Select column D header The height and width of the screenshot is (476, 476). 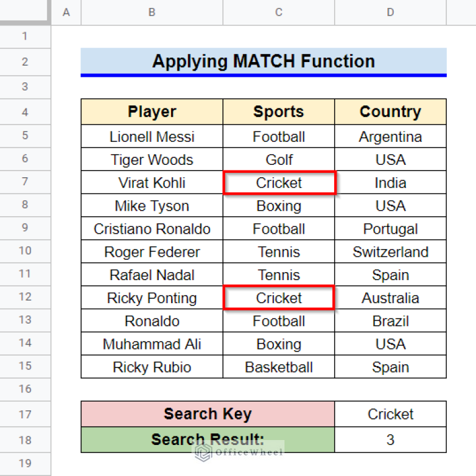tap(390, 12)
